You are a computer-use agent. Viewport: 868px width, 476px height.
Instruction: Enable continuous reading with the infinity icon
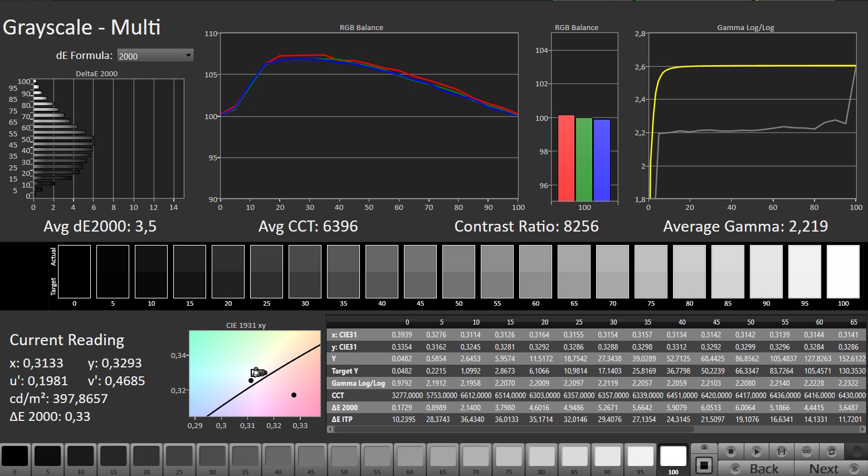coord(806,452)
